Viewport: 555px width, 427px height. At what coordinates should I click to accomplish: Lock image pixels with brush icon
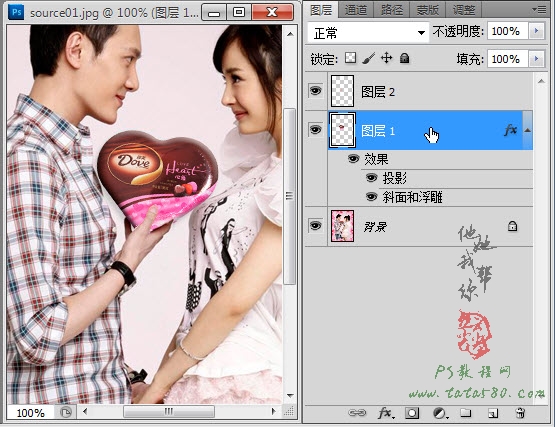point(368,58)
